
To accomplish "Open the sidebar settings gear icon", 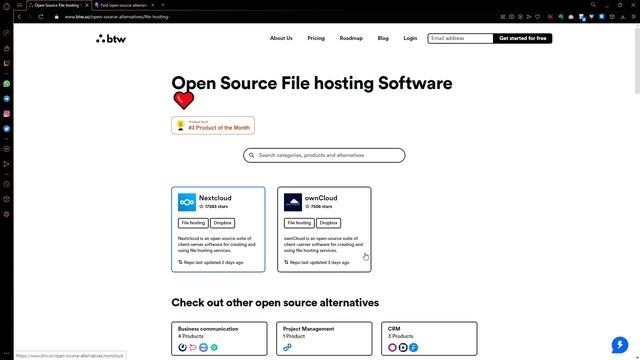I will pos(7,214).
